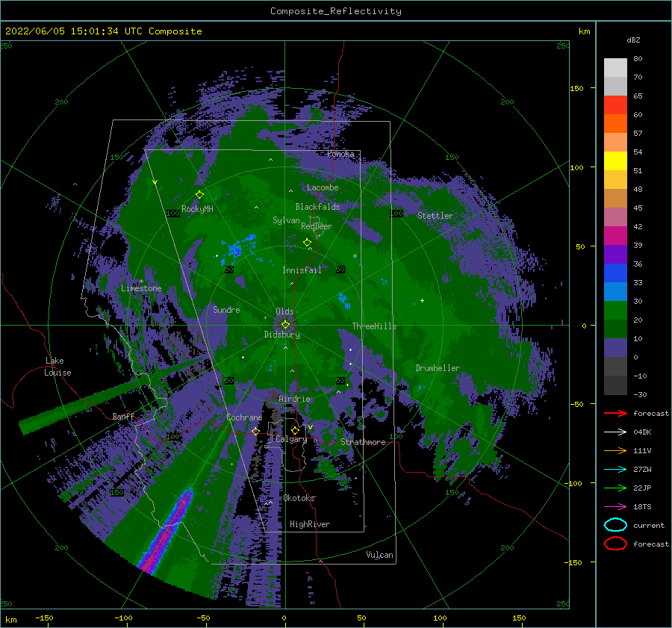Select the red 65 dBZ color swatch
Image resolution: width=672 pixels, height=628 pixels.
(615, 105)
